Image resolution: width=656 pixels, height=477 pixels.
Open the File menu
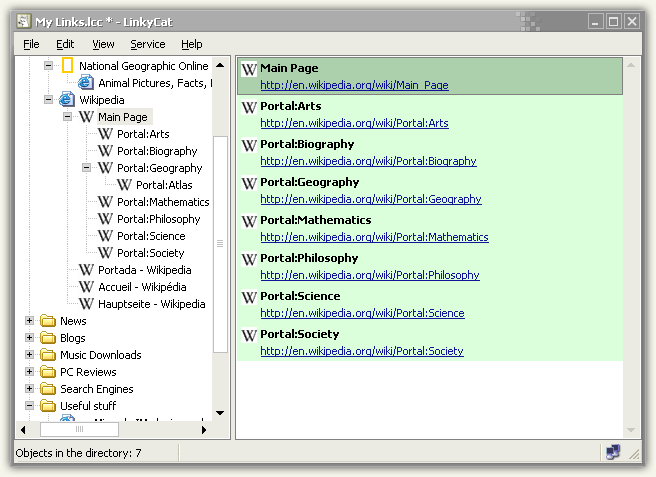coord(31,44)
